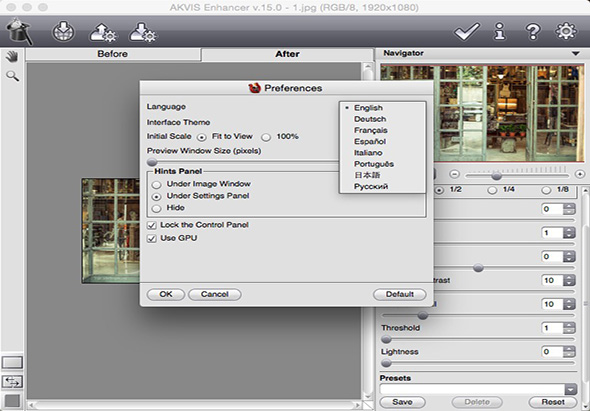This screenshot has height=411, width=590.
Task: Click the AKVIS magic hat logo icon
Action: (19, 32)
